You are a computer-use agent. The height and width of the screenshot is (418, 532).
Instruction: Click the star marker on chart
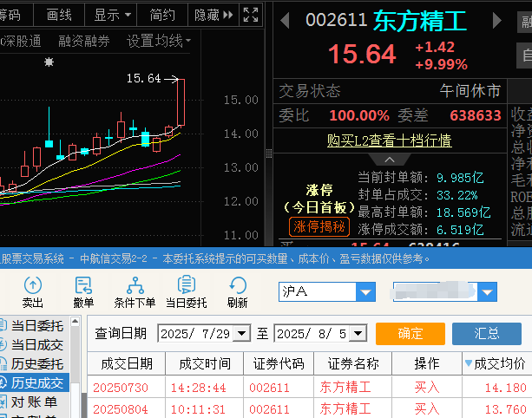click(x=49, y=62)
